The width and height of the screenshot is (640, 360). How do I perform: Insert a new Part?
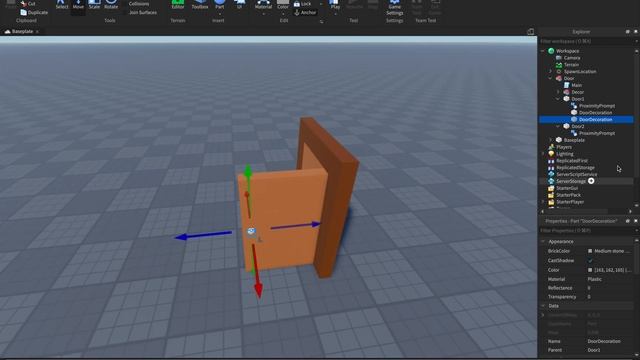tap(220, 5)
